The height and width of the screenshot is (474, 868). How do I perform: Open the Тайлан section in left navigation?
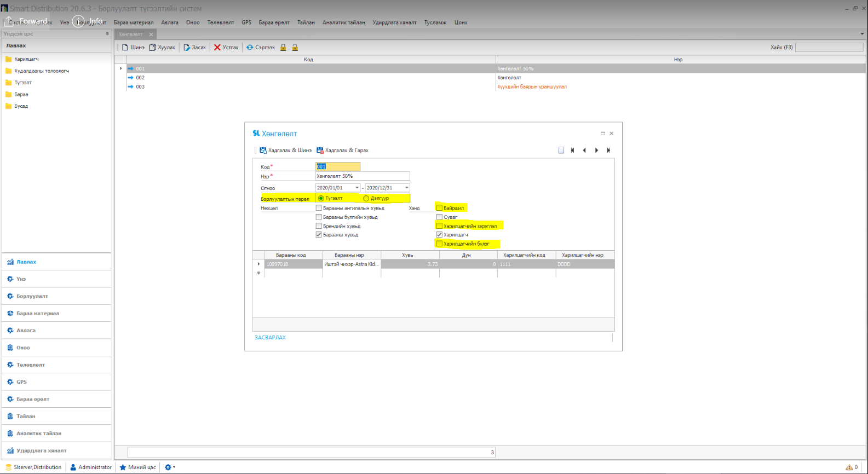coord(56,416)
